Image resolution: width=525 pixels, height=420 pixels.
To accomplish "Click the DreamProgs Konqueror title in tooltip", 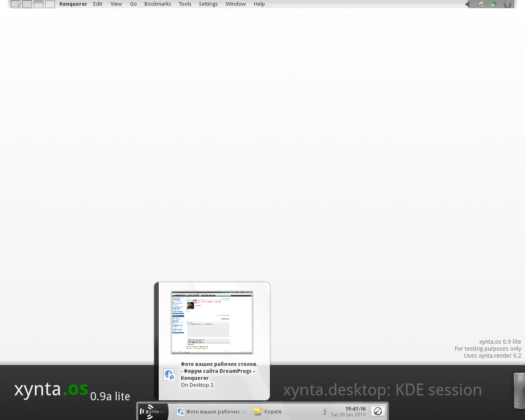I will click(x=219, y=371).
